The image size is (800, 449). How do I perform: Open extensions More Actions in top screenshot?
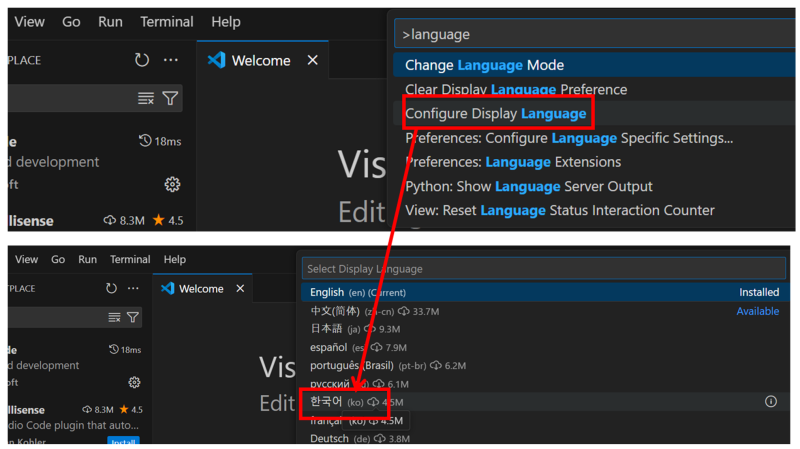[x=171, y=60]
